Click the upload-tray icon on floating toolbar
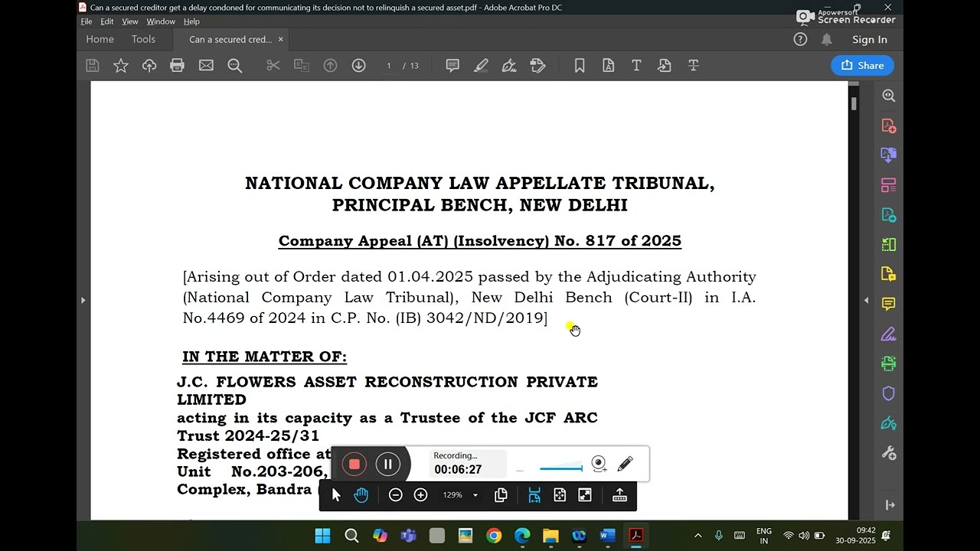This screenshot has width=980, height=551. pyautogui.click(x=620, y=495)
